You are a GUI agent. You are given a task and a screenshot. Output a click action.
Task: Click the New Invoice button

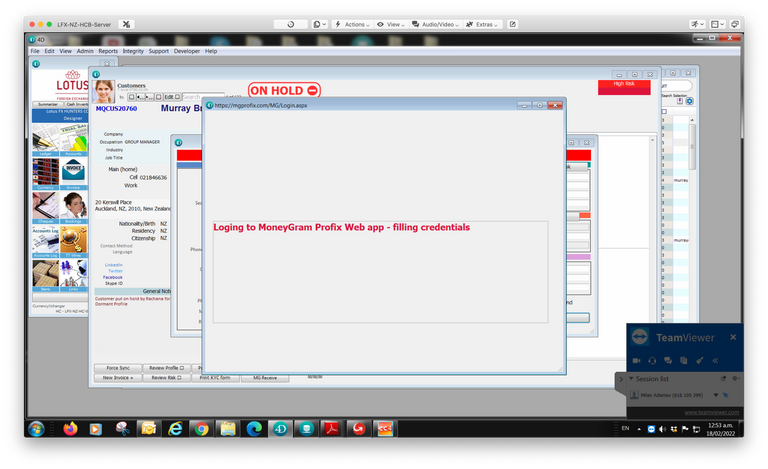click(118, 377)
